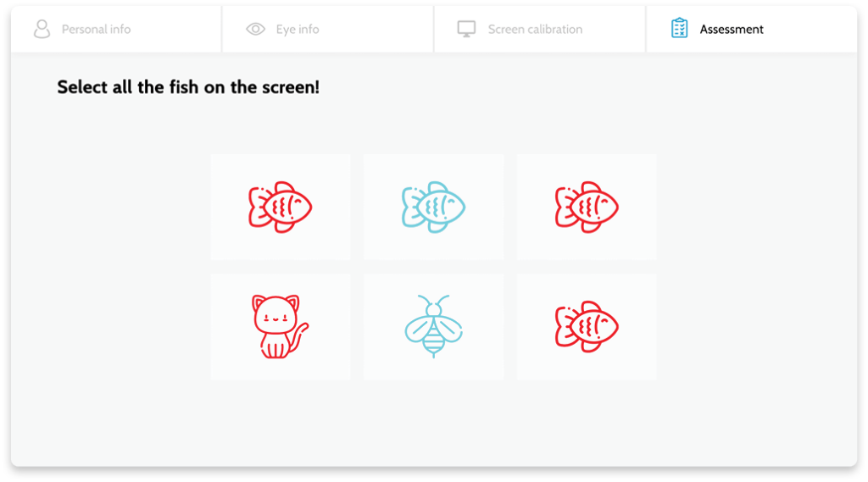Click the blue bee icon
This screenshot has height=482, width=868.
tap(433, 326)
